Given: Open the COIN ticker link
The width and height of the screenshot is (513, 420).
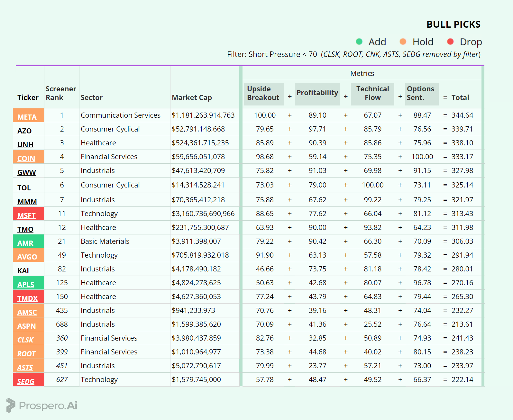Looking at the screenshot, I should click(26, 159).
